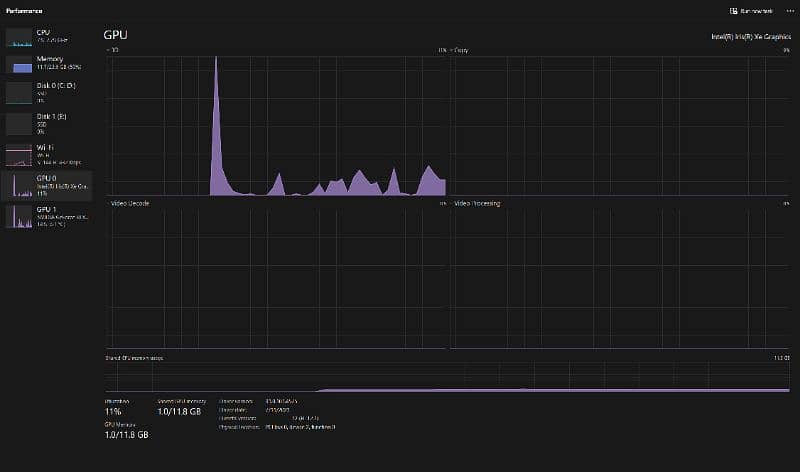
Task: Click the Performance page heading
Action: (x=26, y=10)
